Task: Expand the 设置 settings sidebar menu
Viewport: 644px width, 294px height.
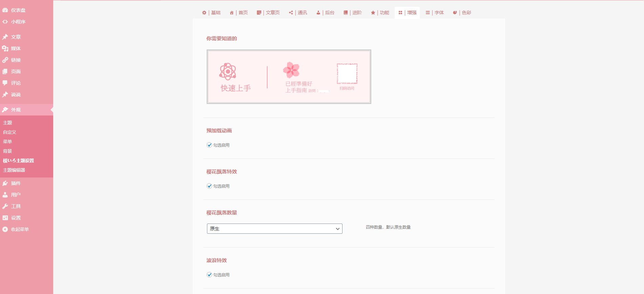Action: (x=16, y=218)
